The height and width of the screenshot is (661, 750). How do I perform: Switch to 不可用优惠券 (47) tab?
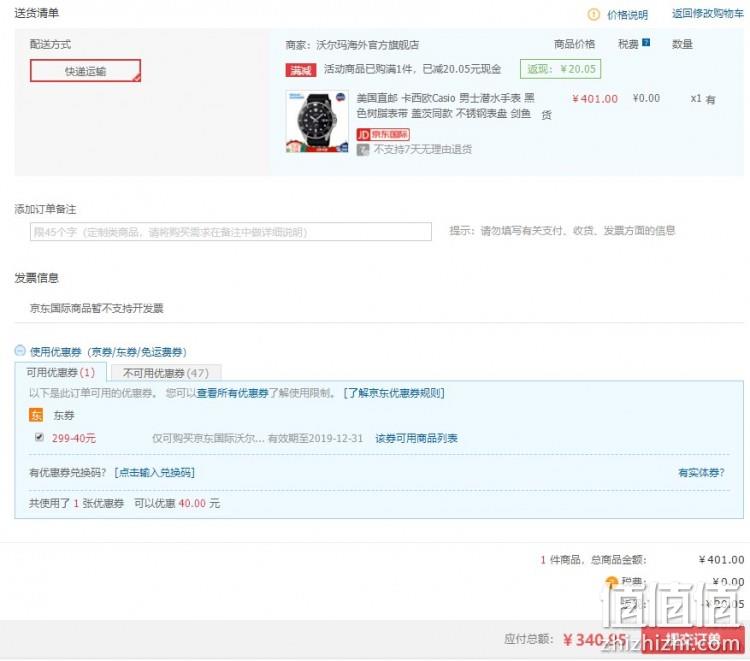(x=166, y=373)
